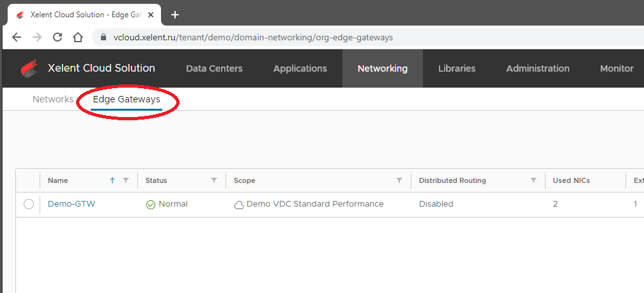Open a new browser tab

tap(175, 15)
